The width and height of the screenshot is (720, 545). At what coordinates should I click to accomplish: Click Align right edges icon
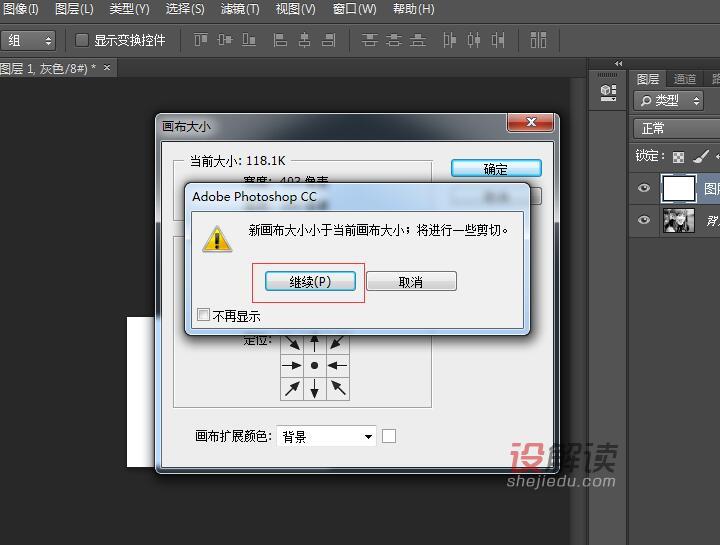tap(328, 40)
